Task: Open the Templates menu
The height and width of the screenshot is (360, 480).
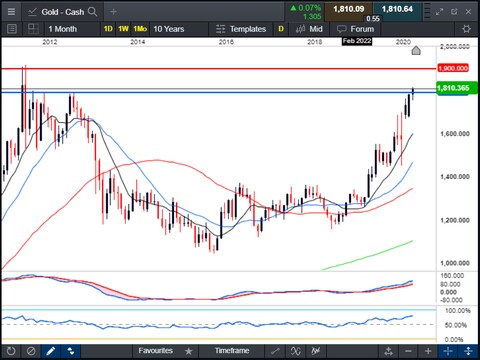Action: [x=241, y=29]
